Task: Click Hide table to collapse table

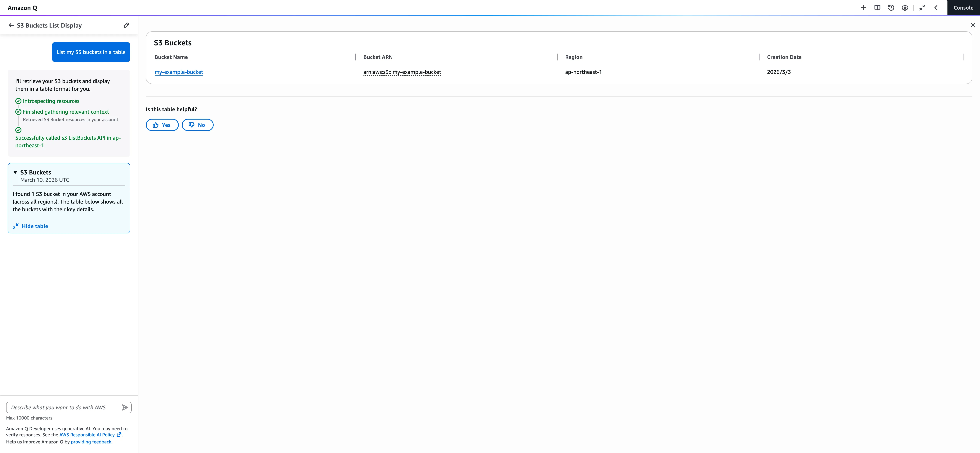Action: coord(35,226)
